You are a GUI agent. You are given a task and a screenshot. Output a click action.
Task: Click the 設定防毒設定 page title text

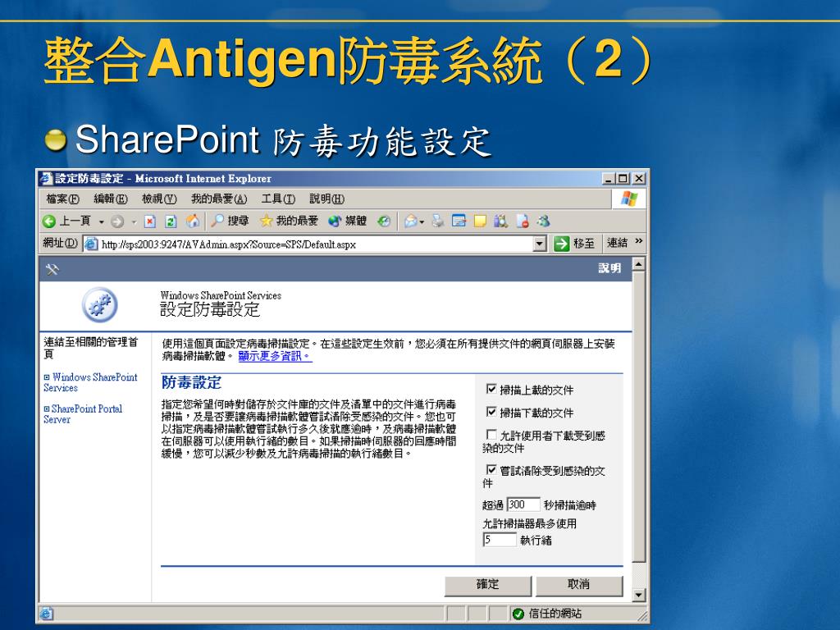210,309
